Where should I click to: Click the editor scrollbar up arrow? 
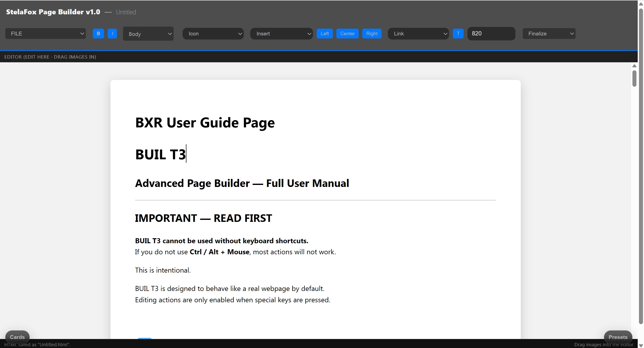pyautogui.click(x=634, y=66)
